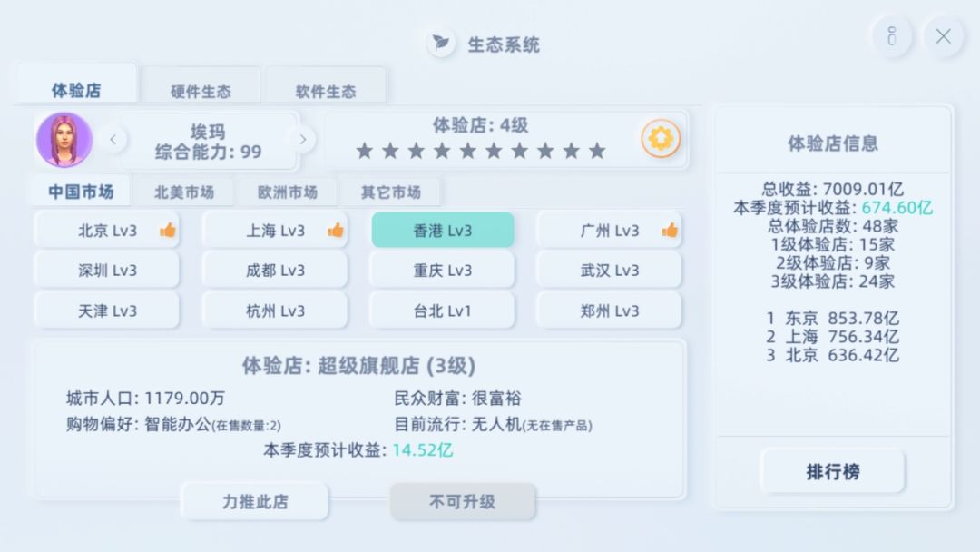The width and height of the screenshot is (980, 552).
Task: Click the 力推此店 button
Action: click(x=255, y=501)
